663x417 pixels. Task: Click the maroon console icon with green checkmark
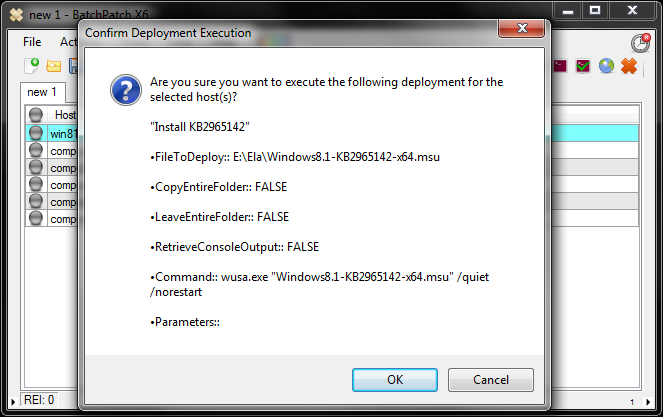click(x=583, y=66)
